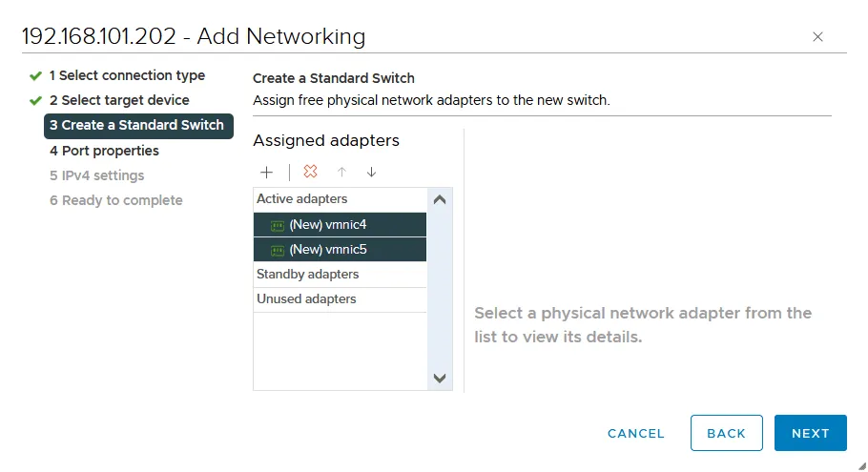Click the move adapter down arrow
Screen dimensions: 868x472
pos(371,173)
